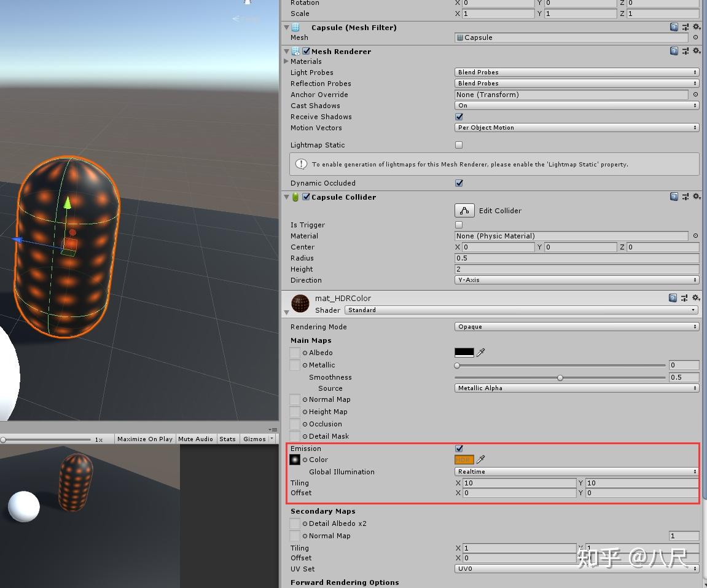The image size is (707, 588).
Task: Open the Cast Shadows dropdown
Action: tap(576, 106)
